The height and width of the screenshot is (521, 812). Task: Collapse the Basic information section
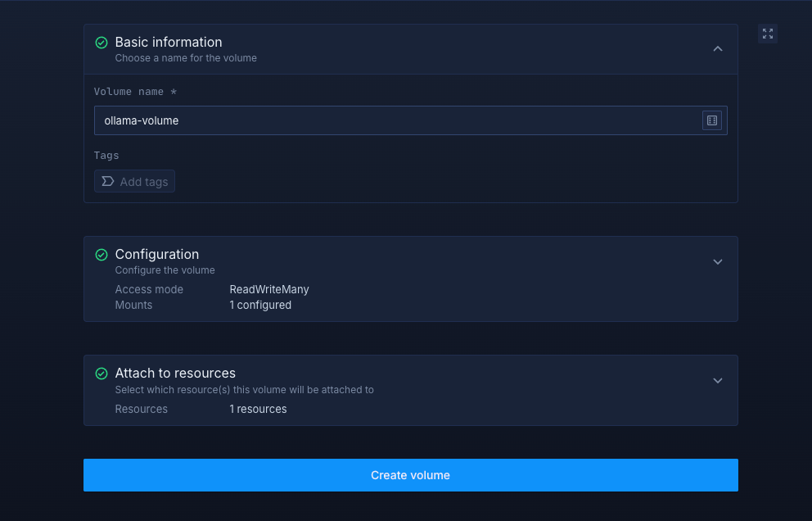click(717, 49)
